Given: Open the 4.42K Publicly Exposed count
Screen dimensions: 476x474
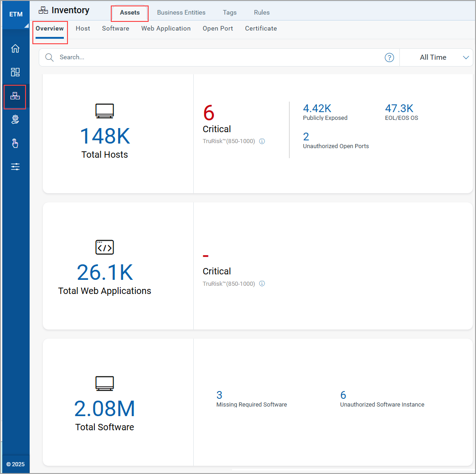Looking at the screenshot, I should click(317, 108).
